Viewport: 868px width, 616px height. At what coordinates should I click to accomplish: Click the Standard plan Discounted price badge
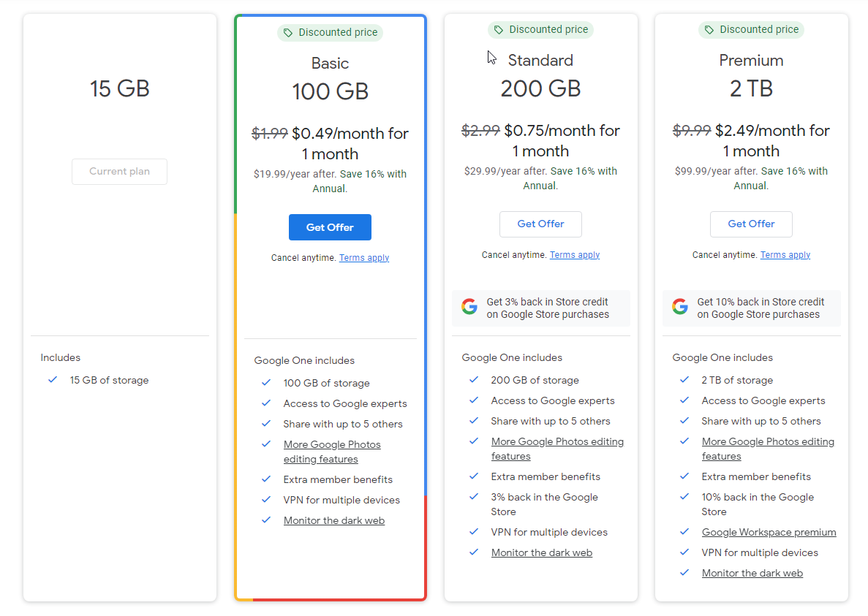tap(541, 30)
